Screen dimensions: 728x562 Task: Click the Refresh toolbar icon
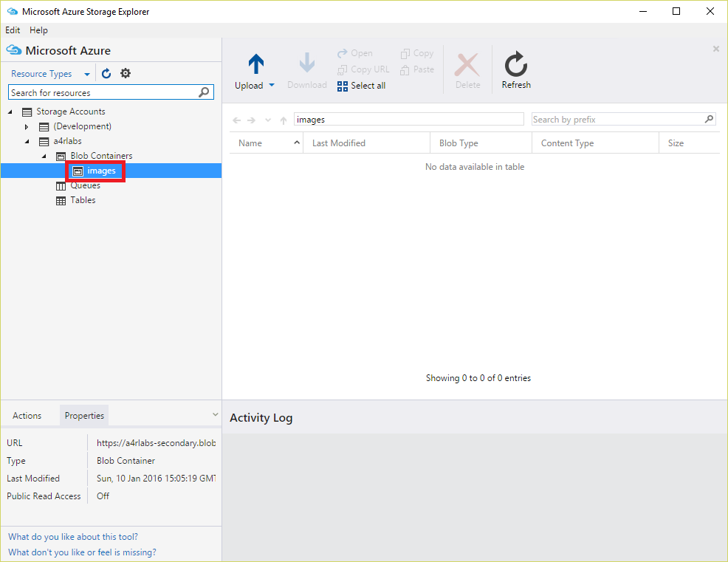[x=515, y=65]
